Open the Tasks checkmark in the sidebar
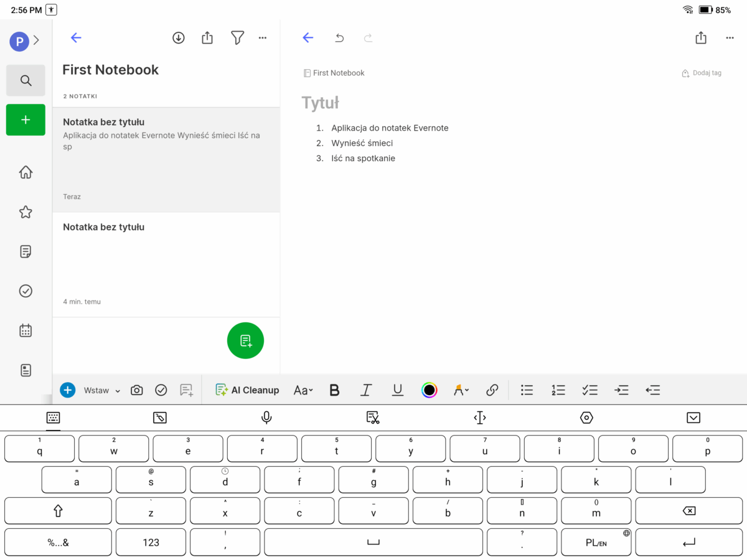The height and width of the screenshot is (560, 747). point(26,291)
